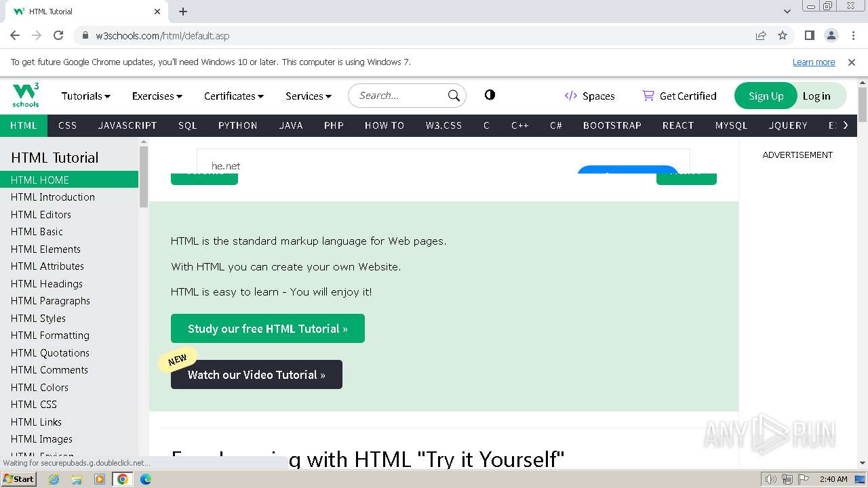Click the volume speaker tray icon

coord(771,479)
